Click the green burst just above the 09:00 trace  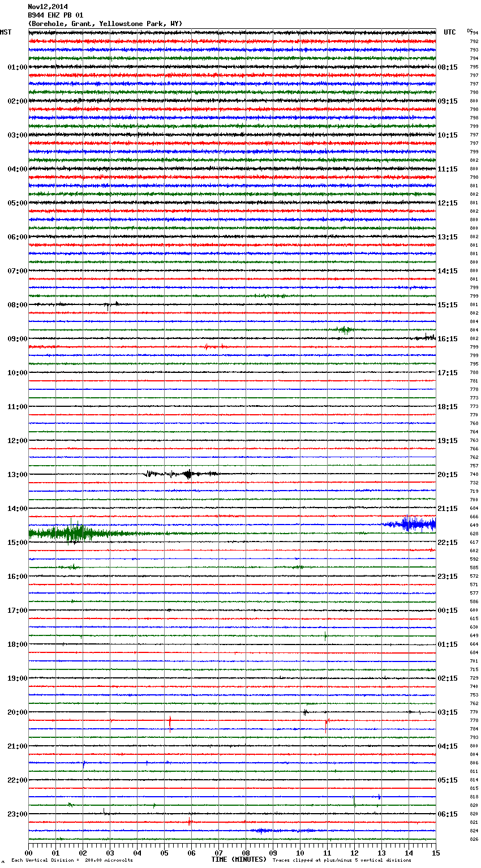[x=344, y=330]
